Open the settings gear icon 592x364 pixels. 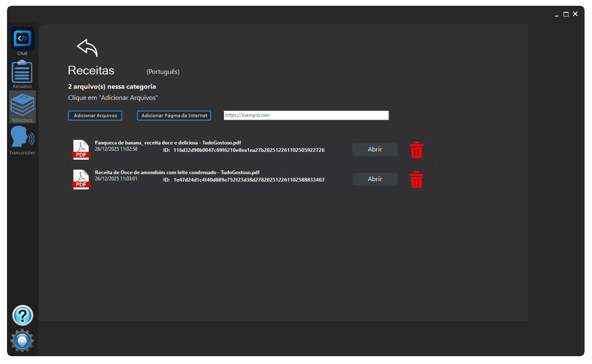pos(22,341)
